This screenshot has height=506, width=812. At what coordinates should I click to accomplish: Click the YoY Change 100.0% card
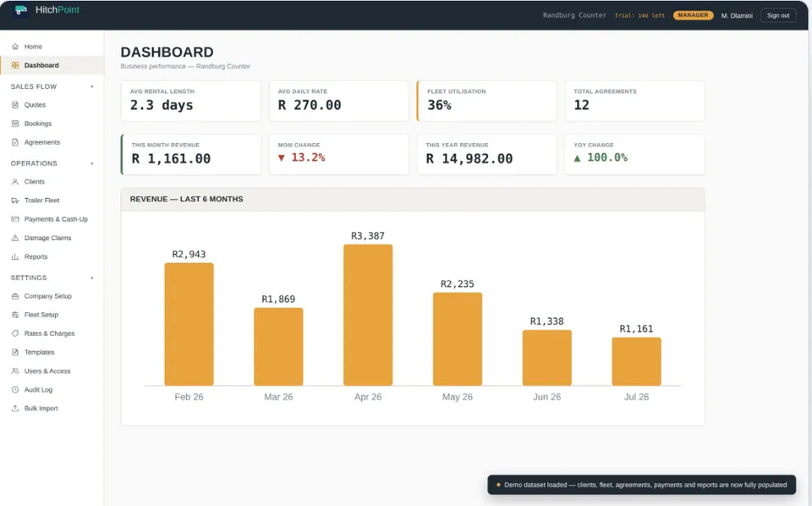[634, 154]
